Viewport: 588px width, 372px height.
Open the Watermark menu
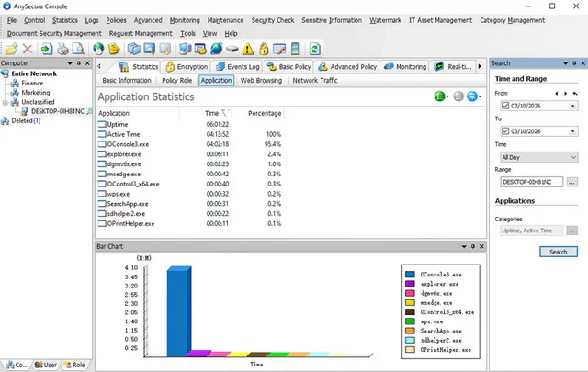pos(385,20)
